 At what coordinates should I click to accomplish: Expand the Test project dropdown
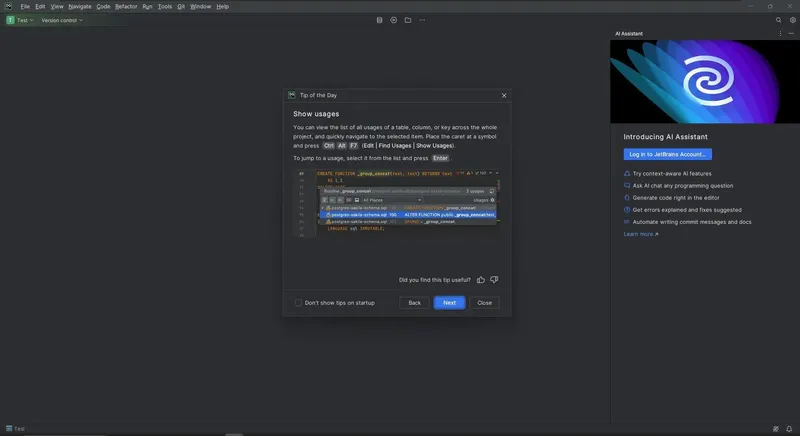tap(20, 20)
